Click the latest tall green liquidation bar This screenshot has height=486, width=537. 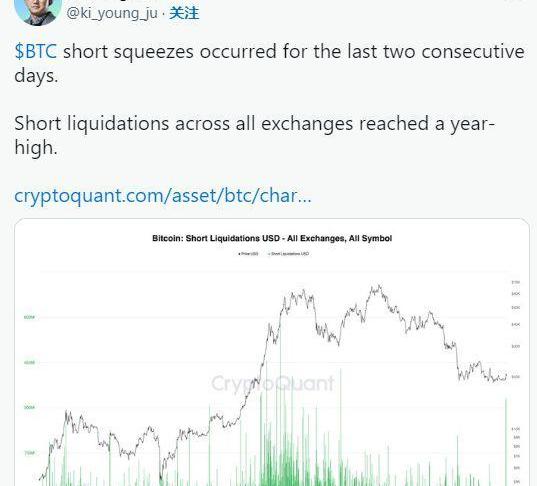tap(506, 442)
